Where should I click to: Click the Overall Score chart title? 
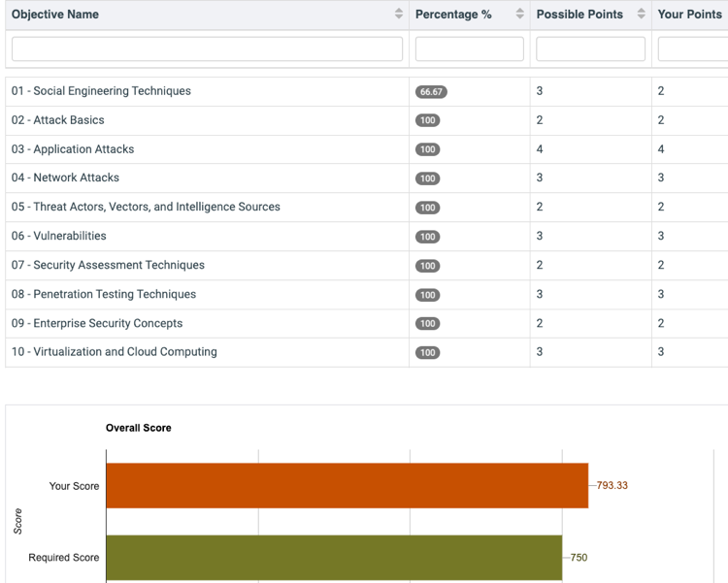pyautogui.click(x=138, y=428)
